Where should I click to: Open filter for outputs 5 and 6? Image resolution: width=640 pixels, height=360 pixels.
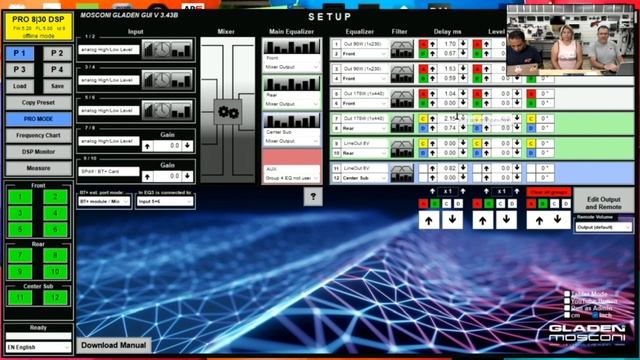402,99
